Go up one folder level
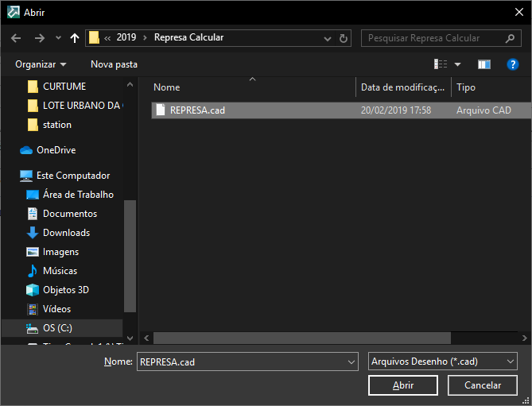Viewport: 532px width, 406px height. [75, 38]
